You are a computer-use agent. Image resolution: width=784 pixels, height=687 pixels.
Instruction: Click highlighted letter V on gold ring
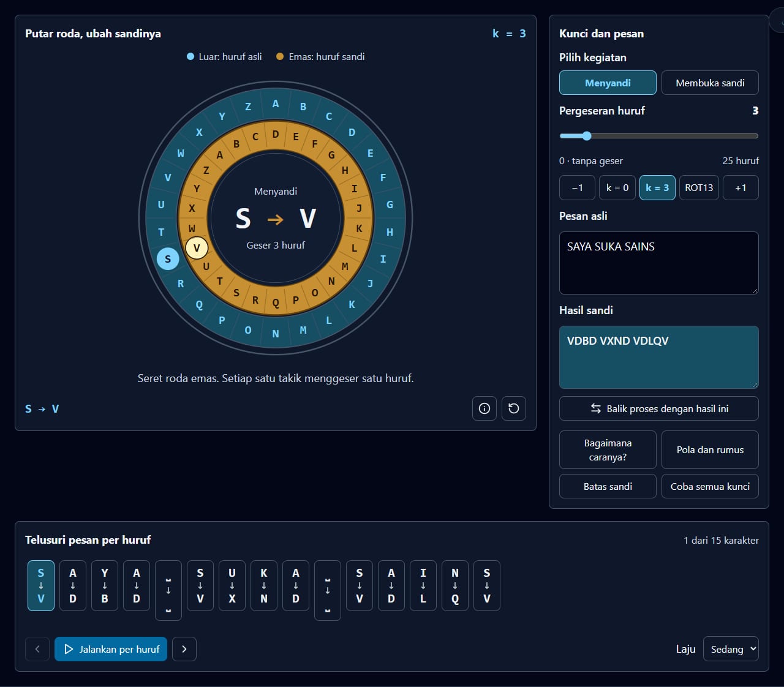click(197, 248)
